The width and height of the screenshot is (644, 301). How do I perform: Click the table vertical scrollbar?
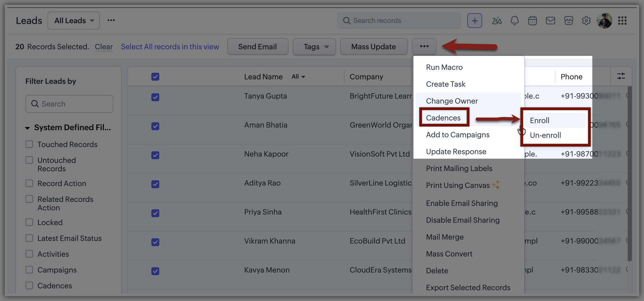(630, 174)
